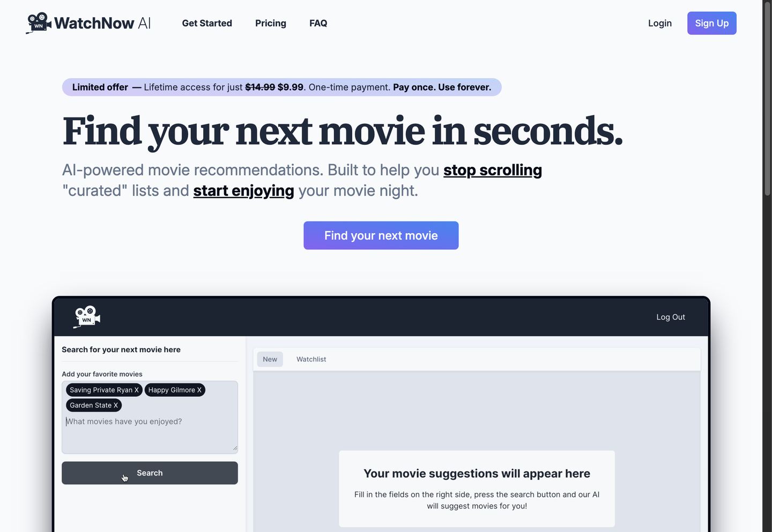
Task: Open the Get Started nav link
Action: [x=207, y=23]
